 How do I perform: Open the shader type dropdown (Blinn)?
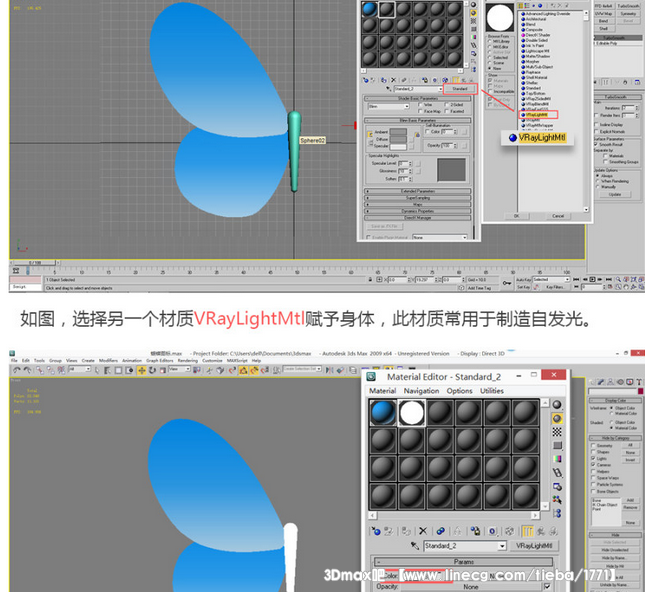point(388,106)
